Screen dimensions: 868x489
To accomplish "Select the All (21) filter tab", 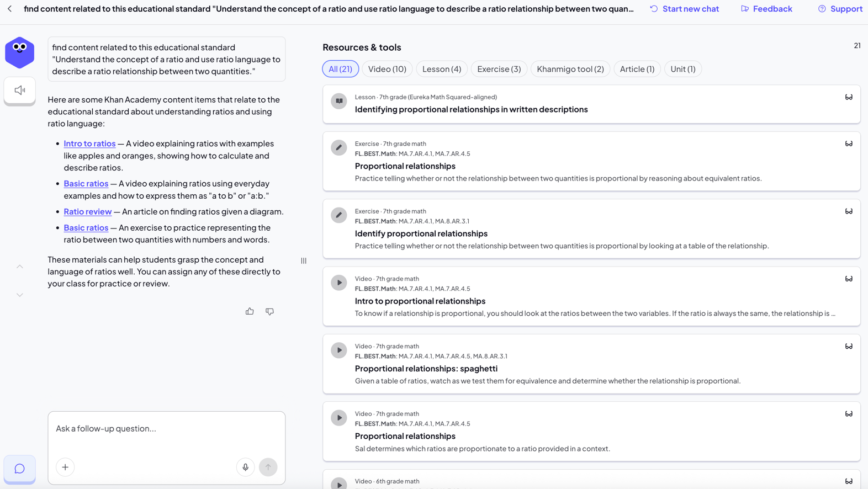I will pyautogui.click(x=340, y=69).
